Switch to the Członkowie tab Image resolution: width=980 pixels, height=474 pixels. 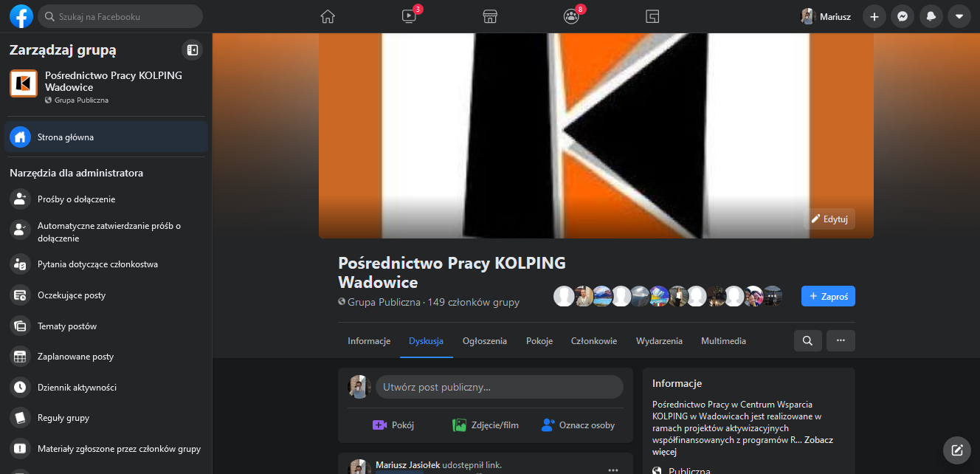point(593,341)
